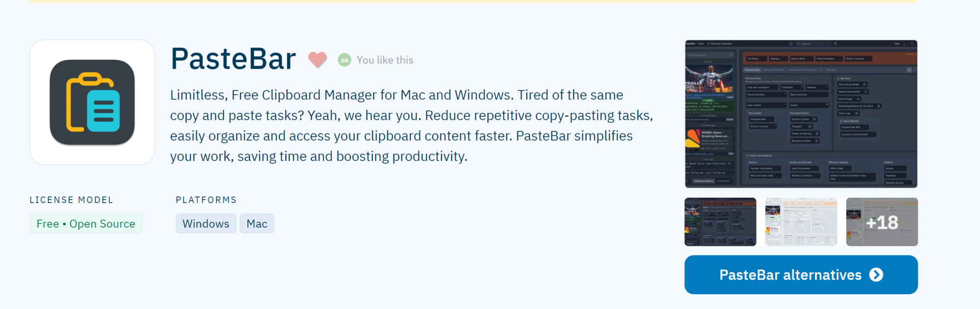
Task: View the light-theme screenshot thumbnail
Action: point(801,222)
